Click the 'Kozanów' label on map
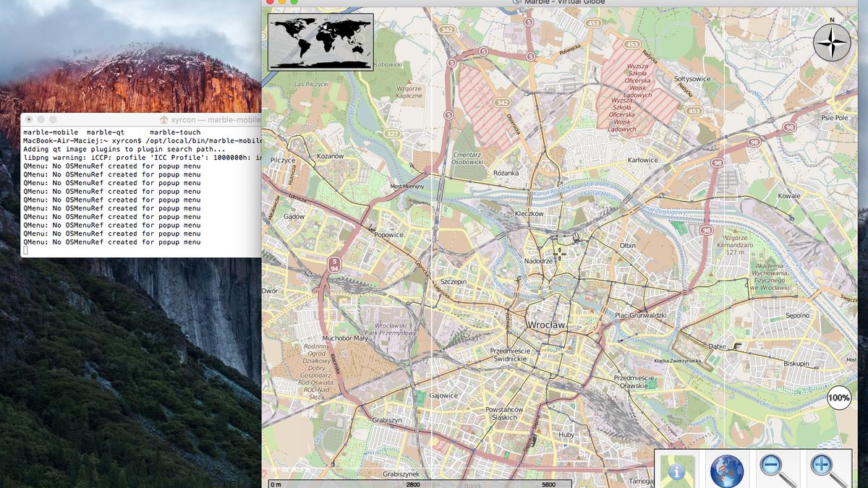Image resolution: width=868 pixels, height=488 pixels. point(330,156)
